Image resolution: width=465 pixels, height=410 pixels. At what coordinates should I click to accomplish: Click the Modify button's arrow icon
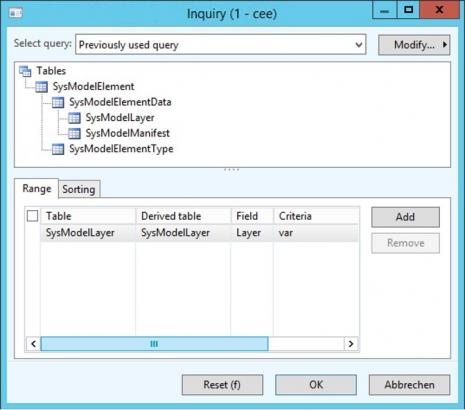[x=445, y=44]
